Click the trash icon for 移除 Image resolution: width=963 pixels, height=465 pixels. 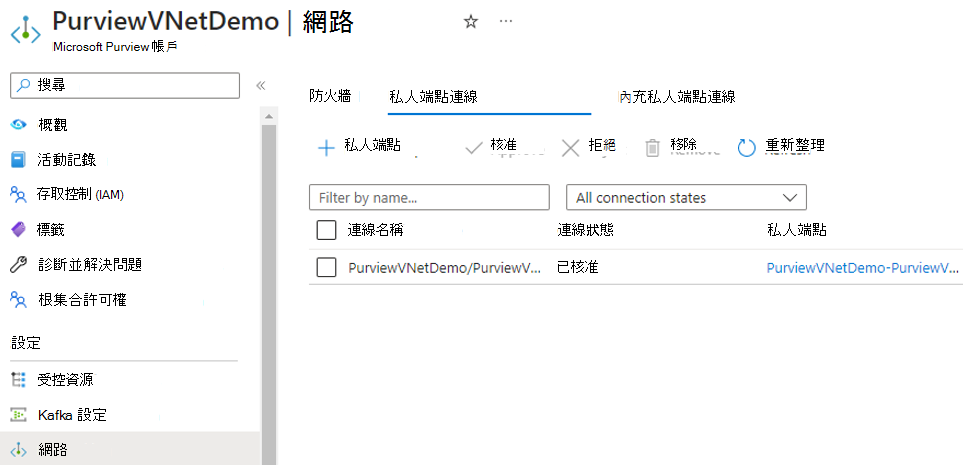(652, 147)
